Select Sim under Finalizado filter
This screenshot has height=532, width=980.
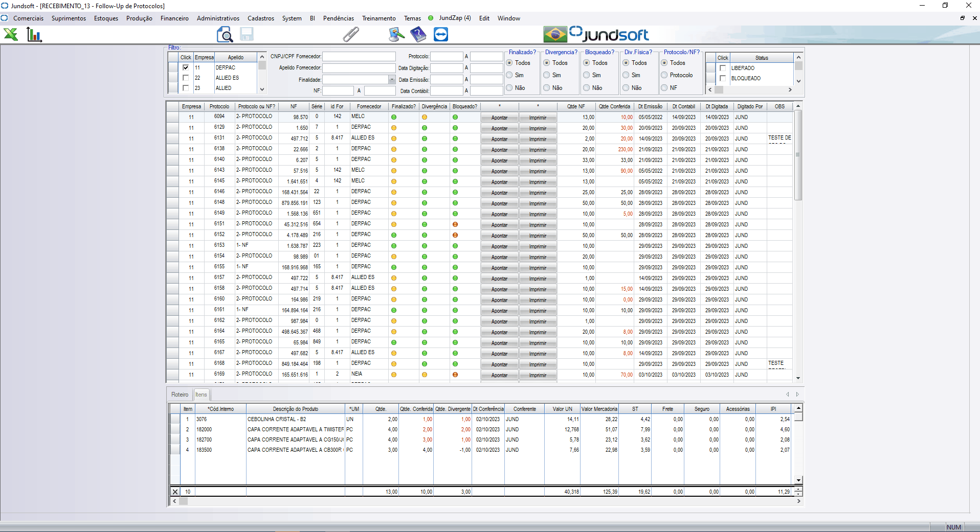(509, 75)
